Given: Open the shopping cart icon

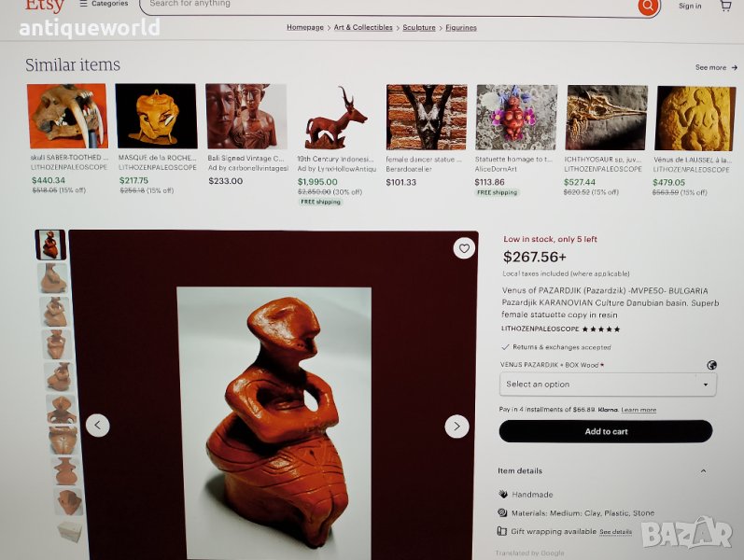Looking at the screenshot, I should click(x=725, y=6).
